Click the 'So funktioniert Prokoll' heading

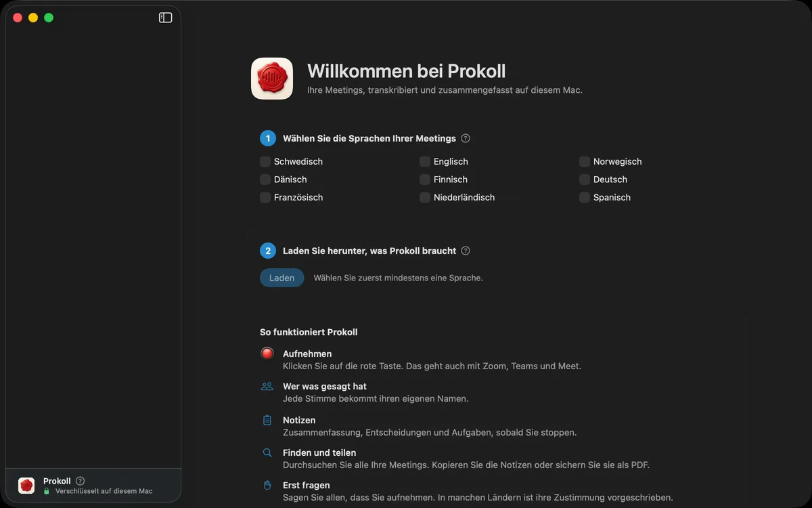tap(309, 332)
